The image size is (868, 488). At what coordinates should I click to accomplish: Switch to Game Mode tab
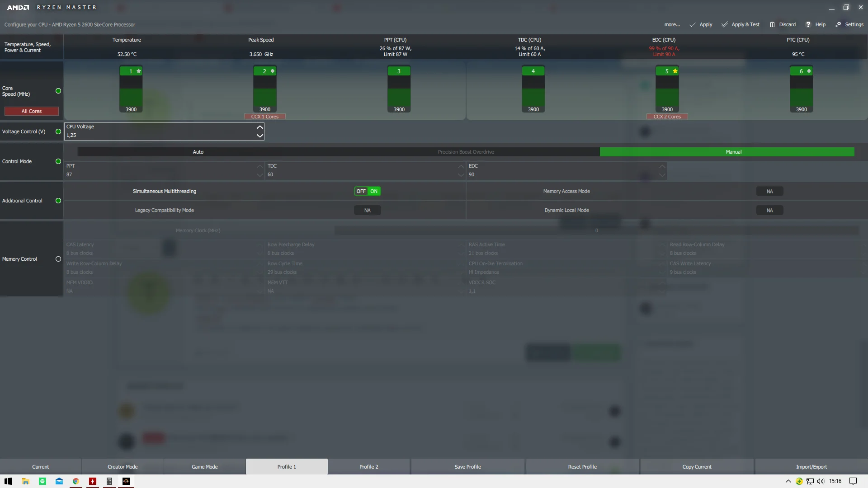[204, 467]
